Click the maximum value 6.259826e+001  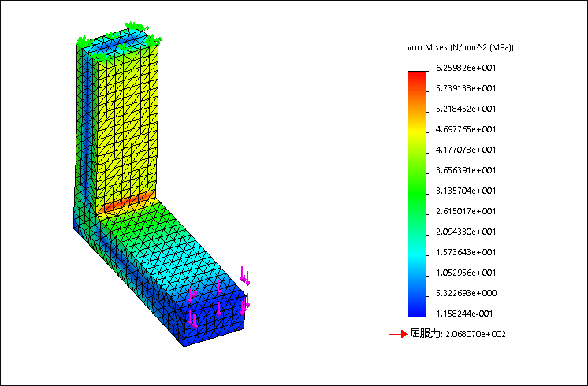466,68
